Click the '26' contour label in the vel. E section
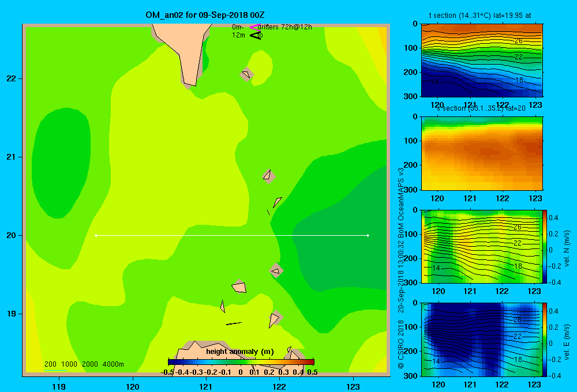This screenshot has height=392, width=577. (x=518, y=320)
